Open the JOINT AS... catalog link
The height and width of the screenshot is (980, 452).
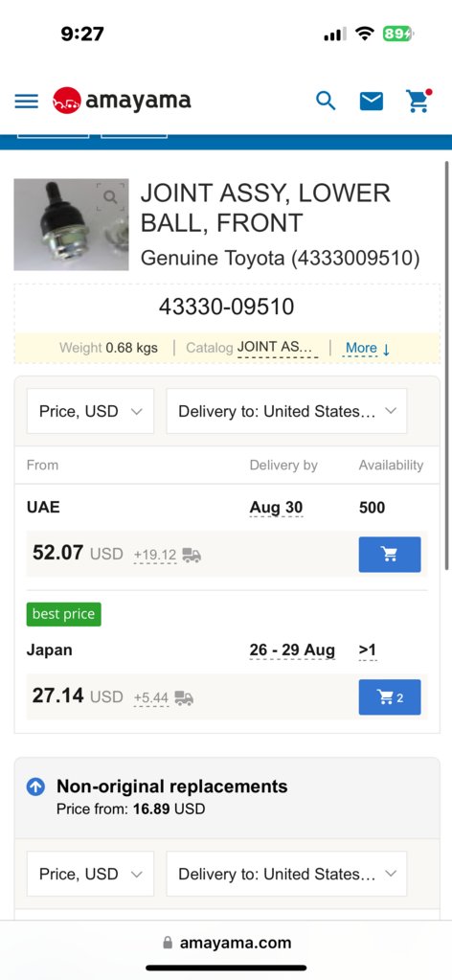coord(278,348)
